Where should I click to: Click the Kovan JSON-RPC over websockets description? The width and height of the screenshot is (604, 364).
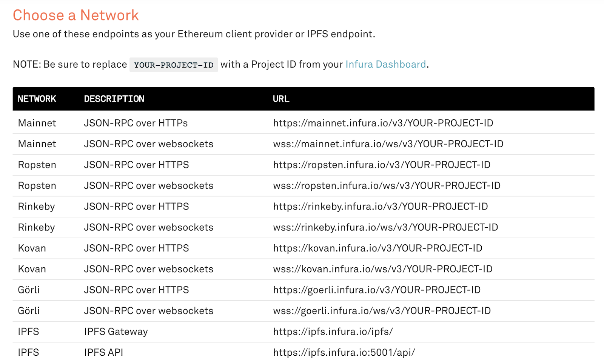click(x=149, y=269)
